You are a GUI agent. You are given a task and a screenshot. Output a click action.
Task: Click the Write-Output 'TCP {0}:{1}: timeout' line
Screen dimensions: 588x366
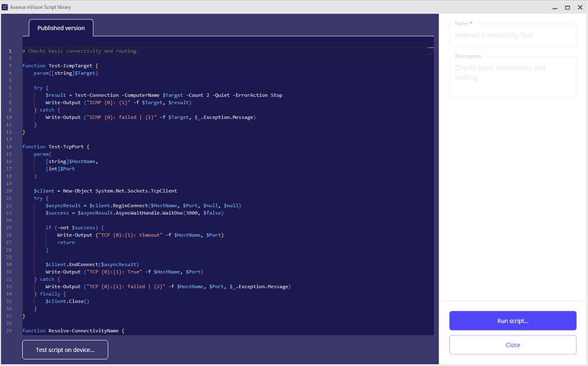tap(140, 235)
